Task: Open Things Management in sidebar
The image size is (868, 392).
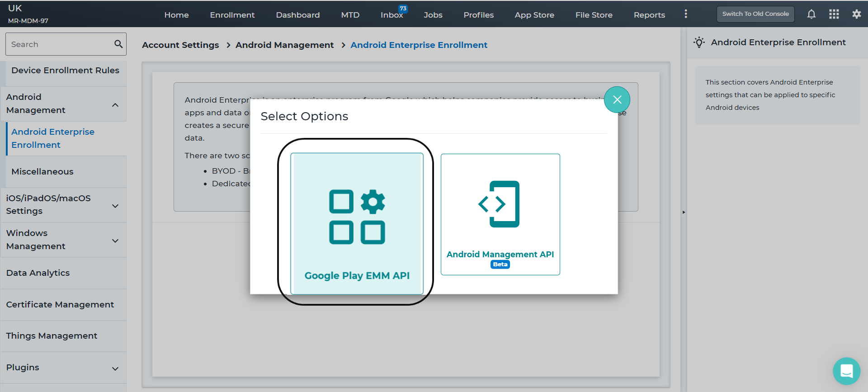Action: pyautogui.click(x=52, y=336)
